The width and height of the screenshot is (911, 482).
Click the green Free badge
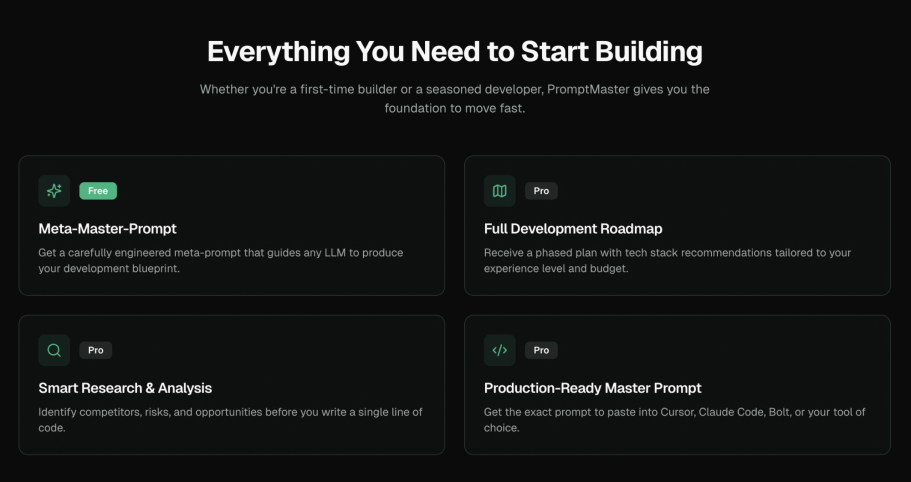[x=98, y=191]
